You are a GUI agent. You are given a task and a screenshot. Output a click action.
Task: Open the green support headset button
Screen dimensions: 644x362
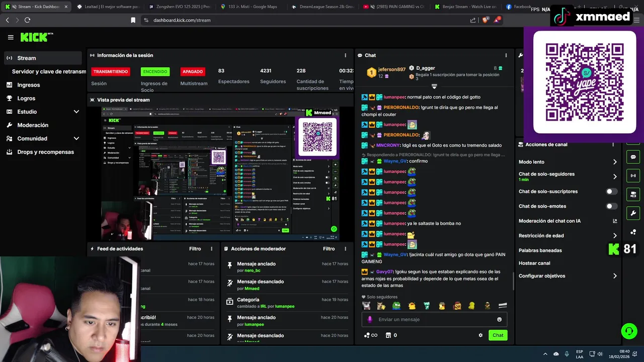(x=629, y=331)
